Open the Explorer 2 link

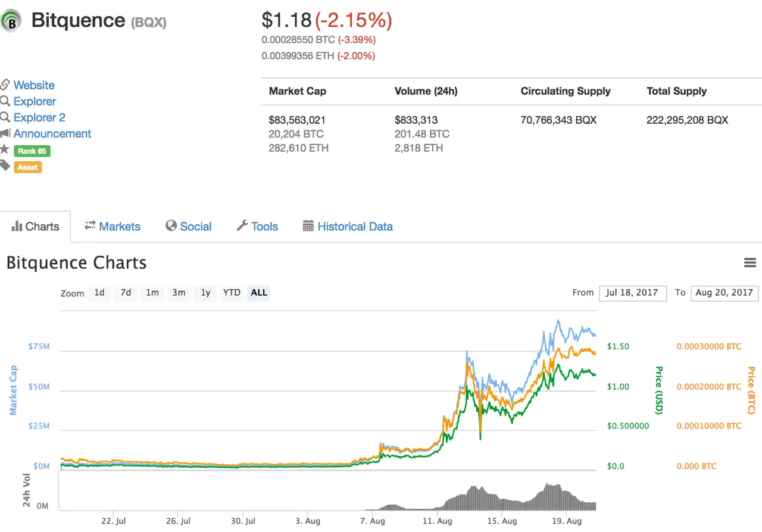pyautogui.click(x=39, y=117)
